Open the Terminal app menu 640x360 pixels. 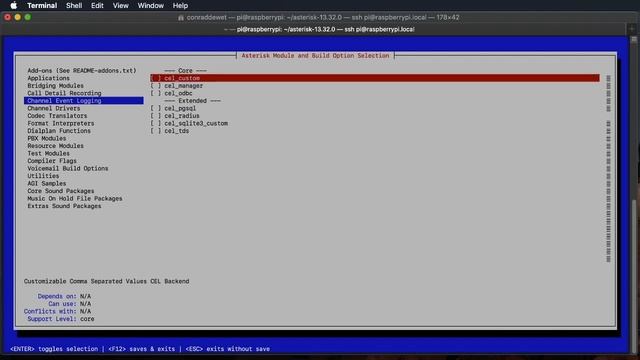click(42, 5)
